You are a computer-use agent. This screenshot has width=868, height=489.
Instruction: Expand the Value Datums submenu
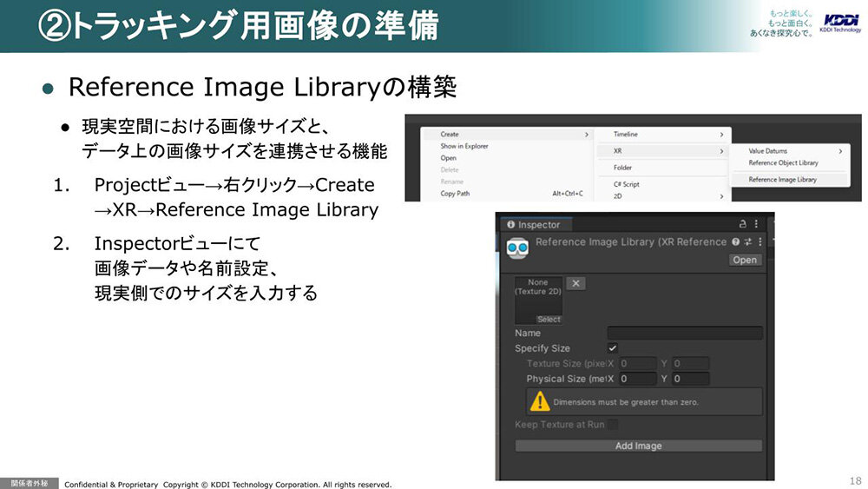pos(794,151)
